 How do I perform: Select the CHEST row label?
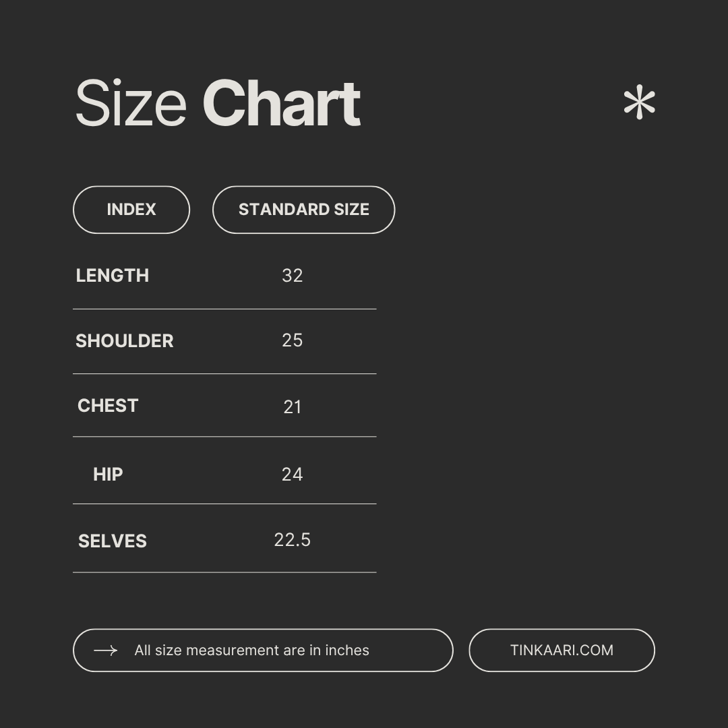click(x=108, y=406)
